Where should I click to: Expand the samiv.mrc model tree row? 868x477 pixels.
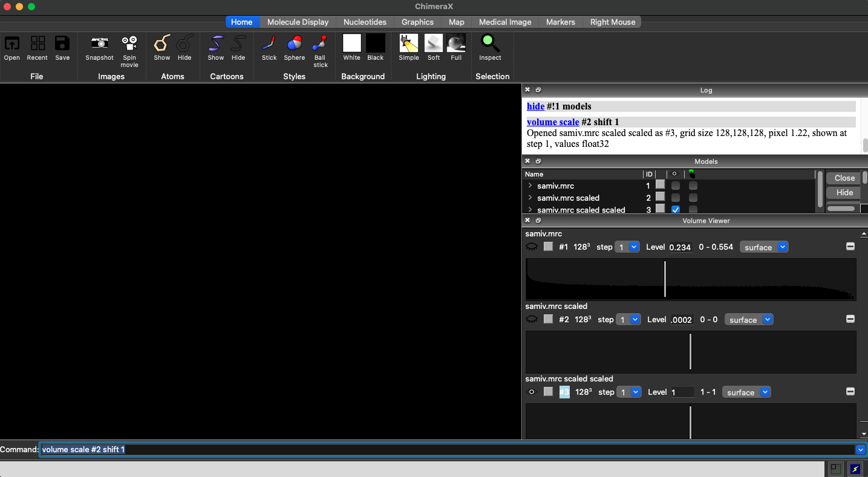click(530, 186)
